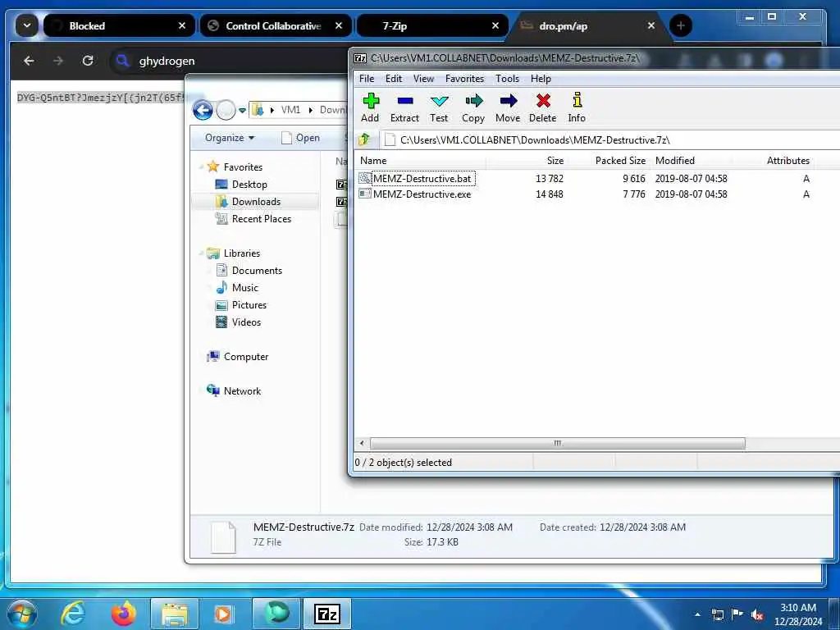Show hidden tray icons arrow
The image size is (840, 630).
[x=697, y=615]
